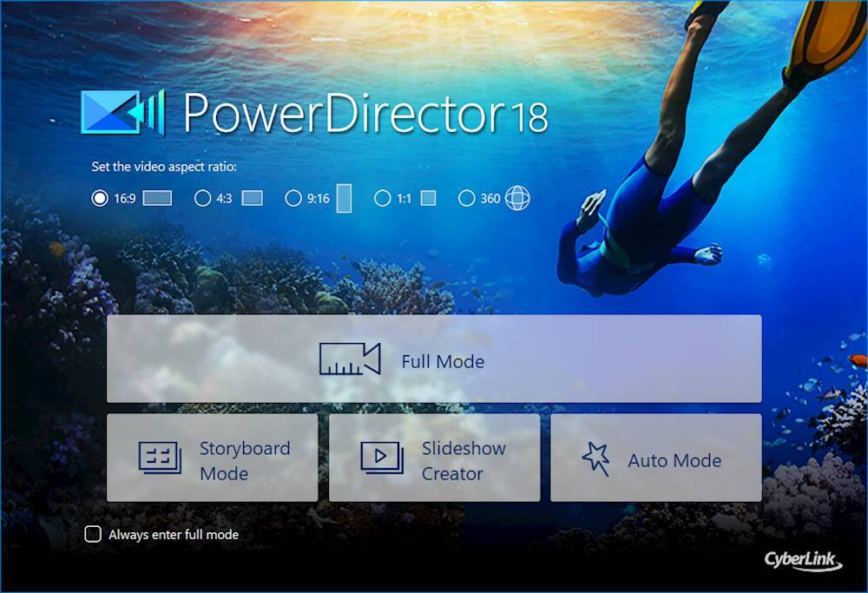
Task: Open the Storyboard Mode text label
Action: click(245, 461)
